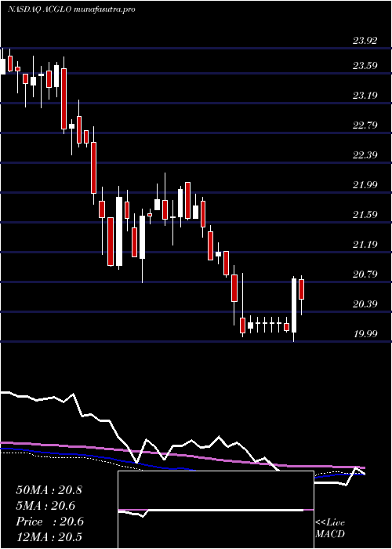The image size is (392, 549).
Task: Click the 23.92 price axis label
Action: (x=365, y=41)
